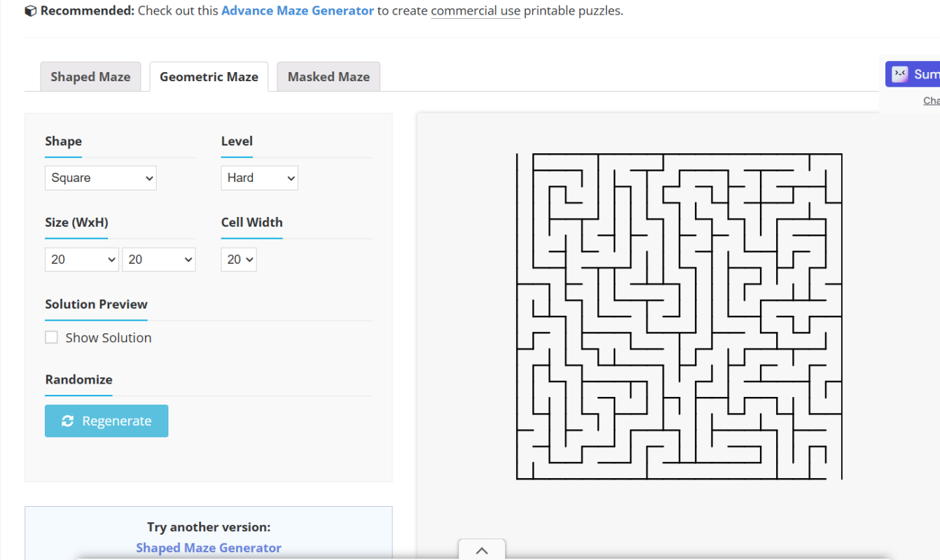940x560 pixels.
Task: Switch to the Masked Maze tab
Action: (329, 77)
